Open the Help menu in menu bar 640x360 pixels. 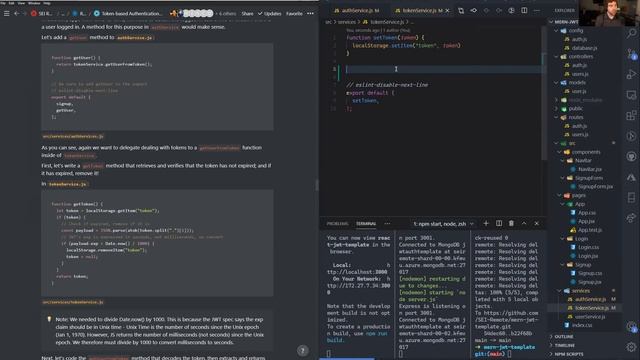(x=47, y=3)
